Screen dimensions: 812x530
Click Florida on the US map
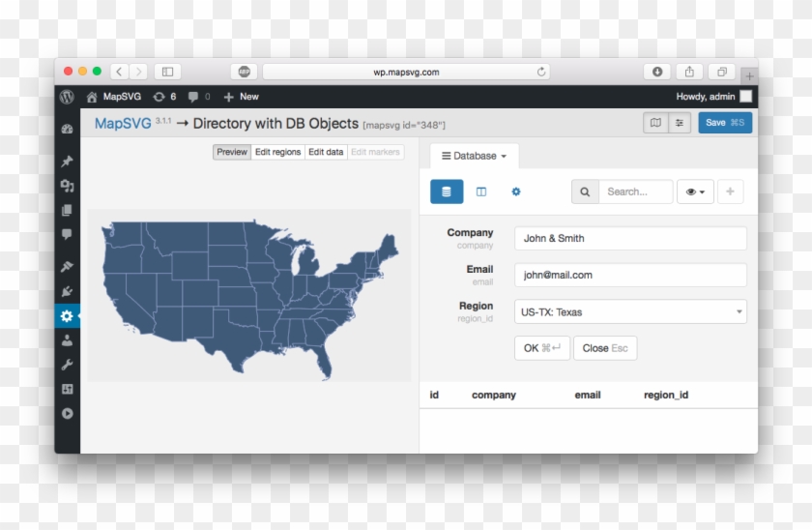click(322, 360)
